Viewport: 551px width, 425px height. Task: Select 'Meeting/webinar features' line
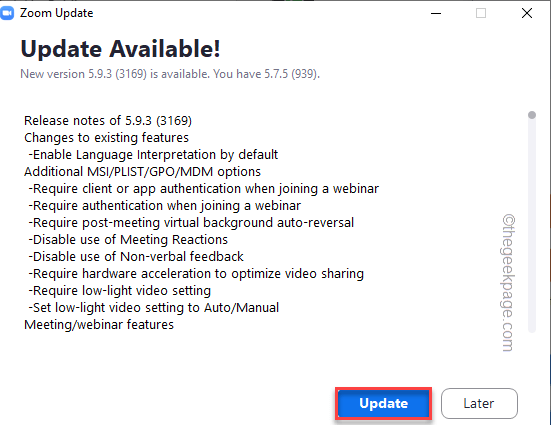pos(99,325)
